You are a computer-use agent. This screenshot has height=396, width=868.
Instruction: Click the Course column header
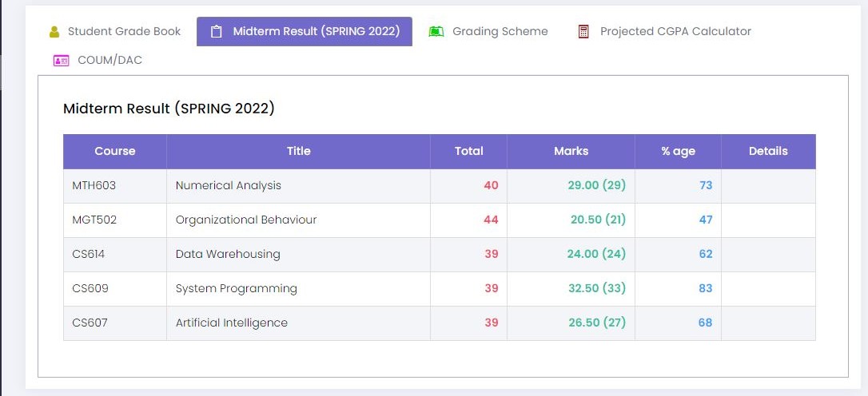(x=114, y=151)
